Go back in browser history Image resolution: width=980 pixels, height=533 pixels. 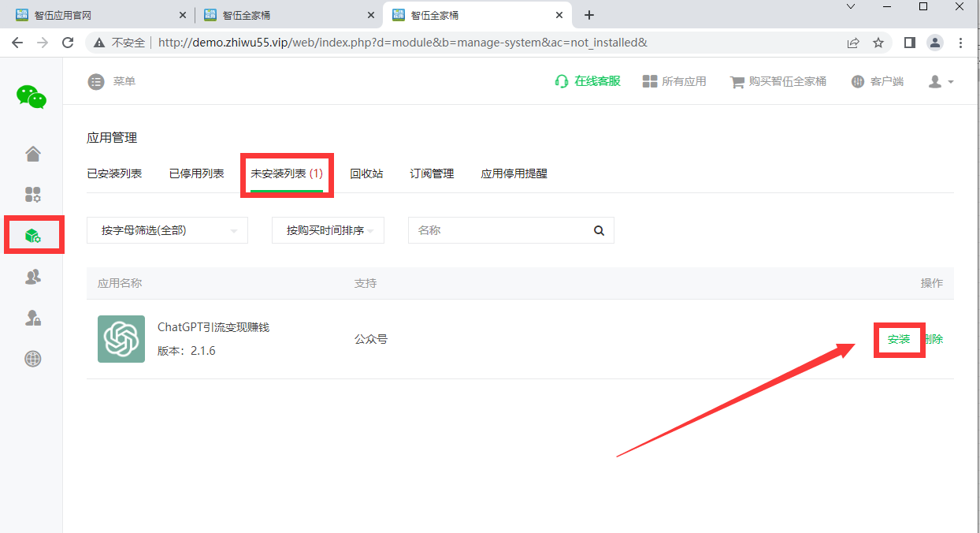tap(17, 43)
